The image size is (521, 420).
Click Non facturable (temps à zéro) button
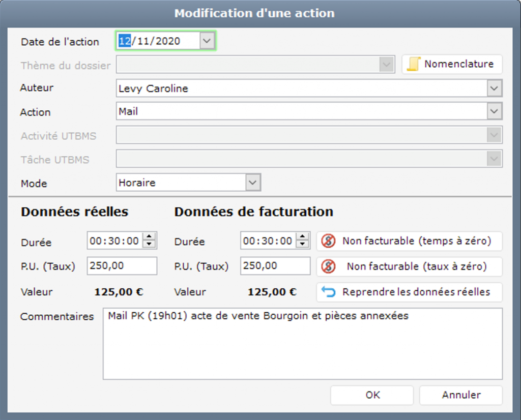coord(416,241)
